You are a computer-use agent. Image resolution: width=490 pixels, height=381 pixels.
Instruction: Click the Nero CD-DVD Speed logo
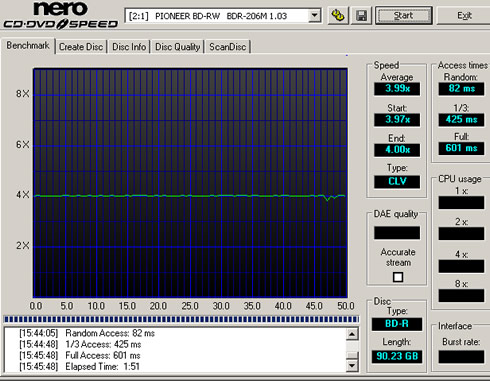pos(61,15)
